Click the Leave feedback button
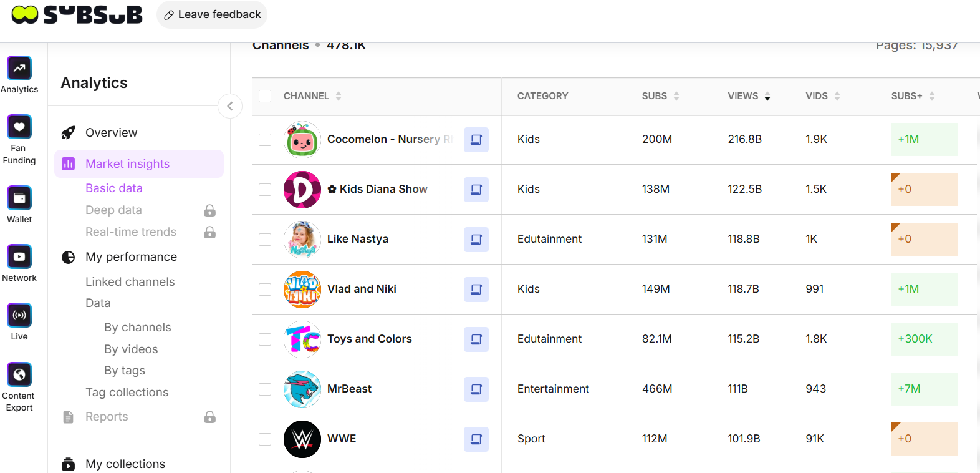The width and height of the screenshot is (980, 473). (212, 14)
